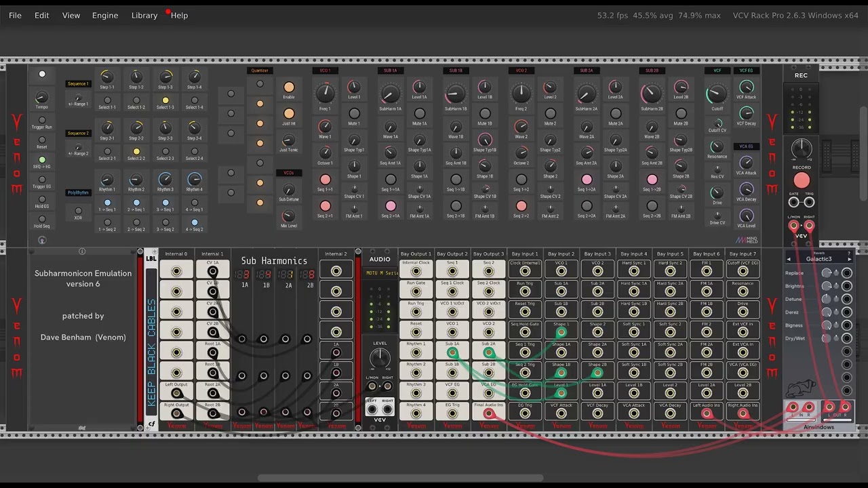Click the SubHarm 1A knob

coord(390,94)
